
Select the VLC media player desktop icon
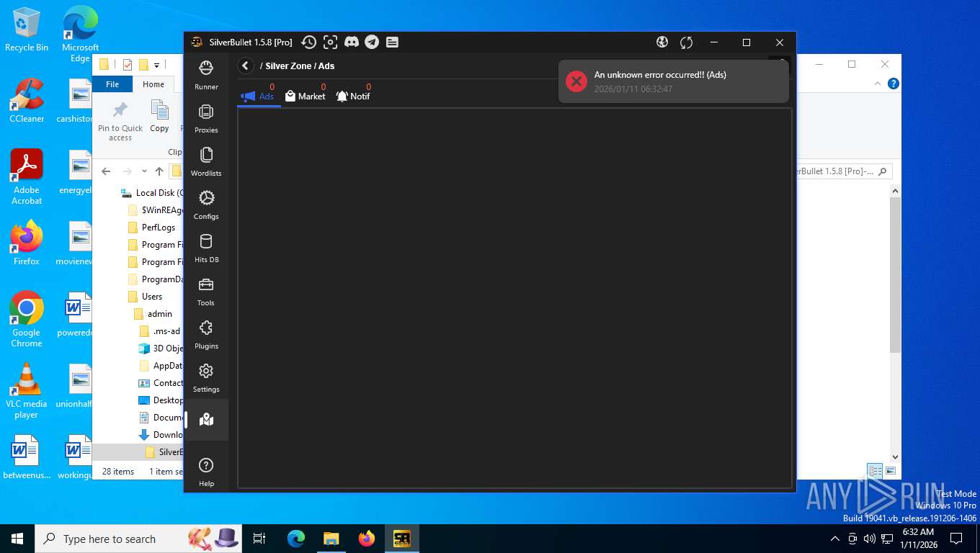27,390
